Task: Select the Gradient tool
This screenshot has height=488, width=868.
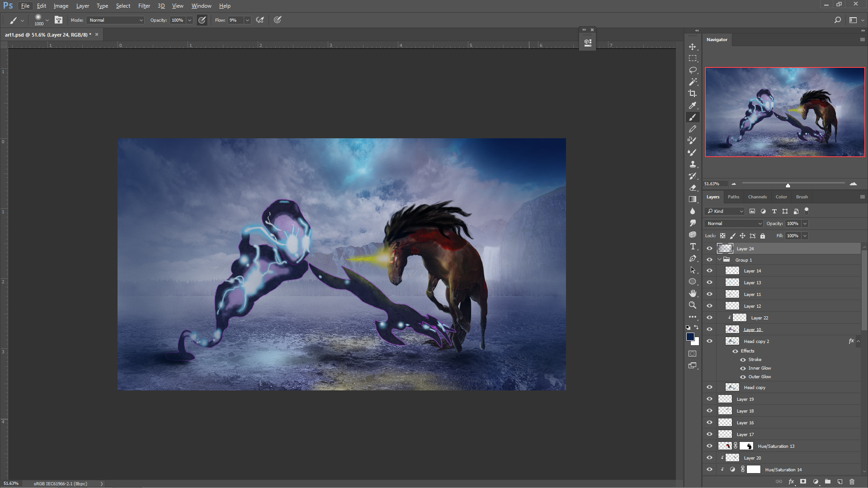Action: [693, 199]
